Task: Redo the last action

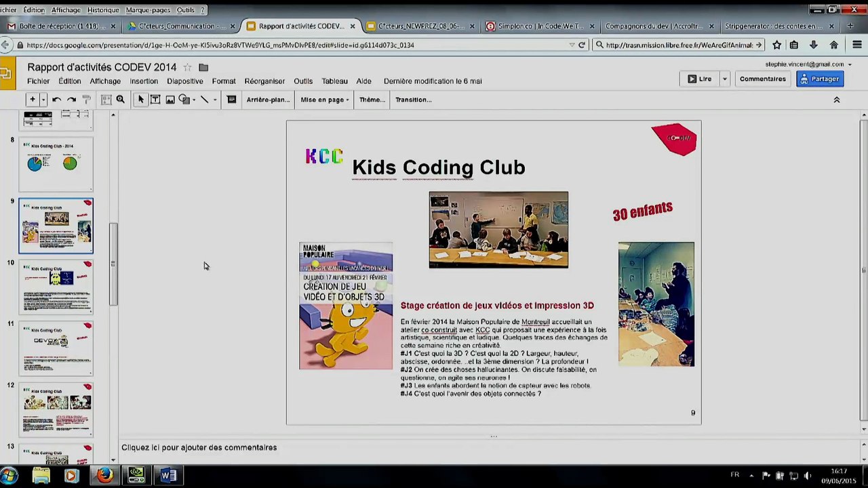Action: (71, 100)
